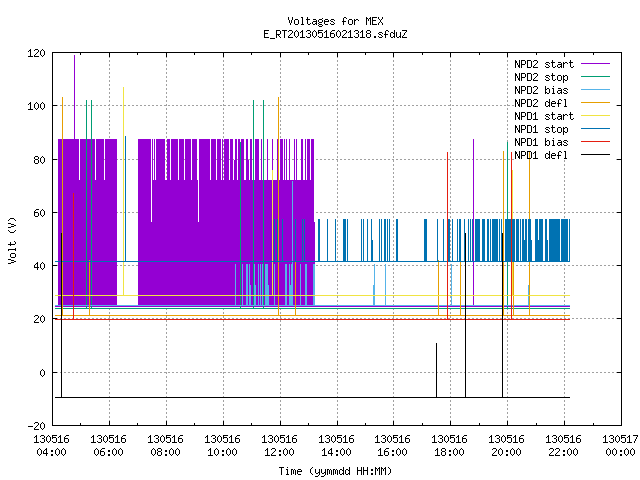Click the 'NPD2 defl' legend label
The image size is (640, 480).
point(541,103)
